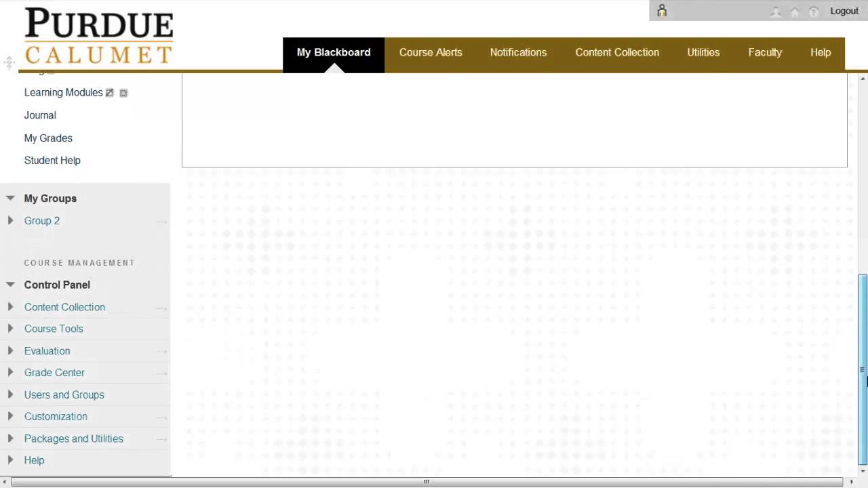The image size is (868, 488).
Task: Switch to the Course Alerts tab
Action: 431,53
